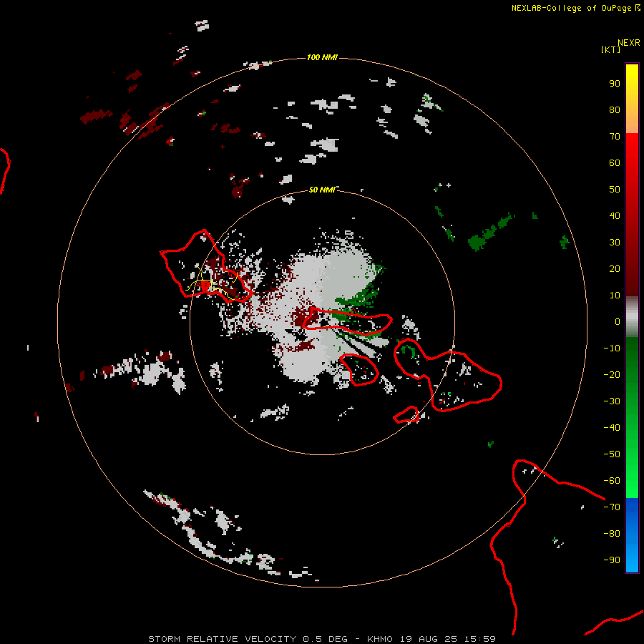
Task: Click the NEXLAB-College of DuPage watermark text
Action: 575,8
